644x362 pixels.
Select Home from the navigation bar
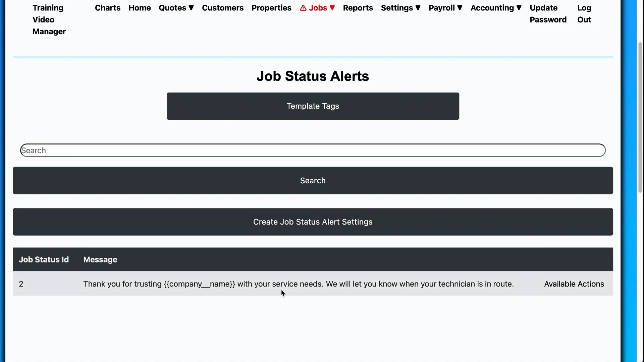(x=140, y=8)
